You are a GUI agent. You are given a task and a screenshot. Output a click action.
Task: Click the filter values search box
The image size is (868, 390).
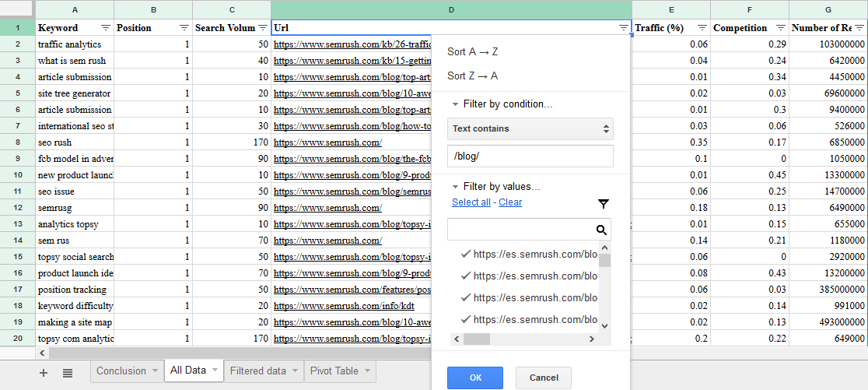[521, 230]
